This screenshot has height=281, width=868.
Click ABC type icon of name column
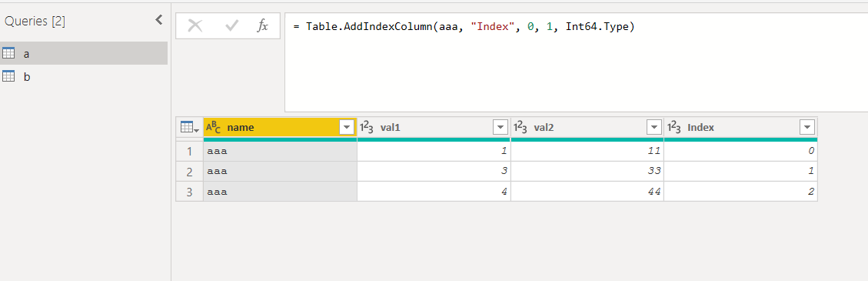coord(213,128)
